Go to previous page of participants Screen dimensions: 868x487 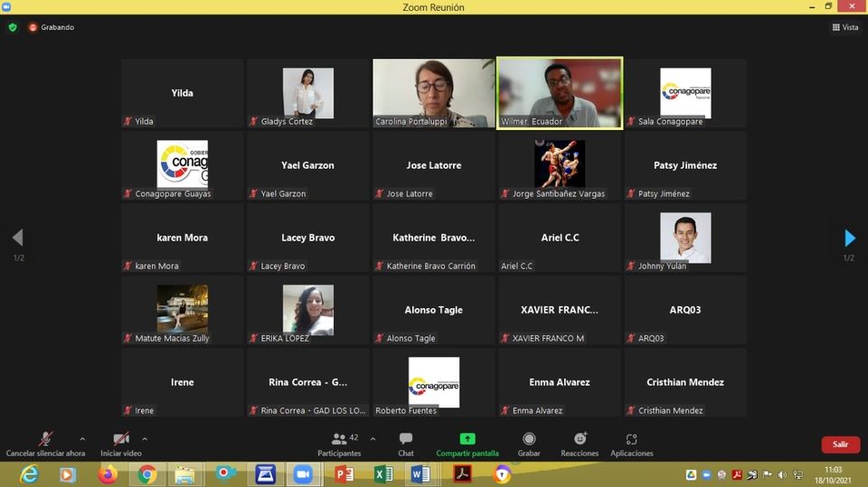(x=17, y=238)
